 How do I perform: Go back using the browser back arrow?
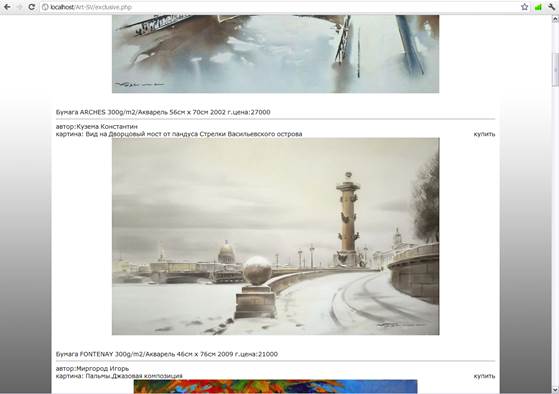[x=7, y=7]
